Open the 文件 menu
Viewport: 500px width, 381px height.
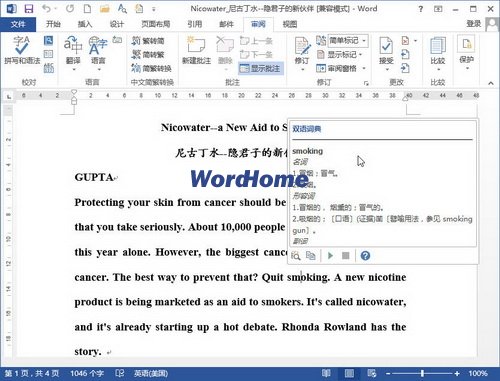coord(18,24)
